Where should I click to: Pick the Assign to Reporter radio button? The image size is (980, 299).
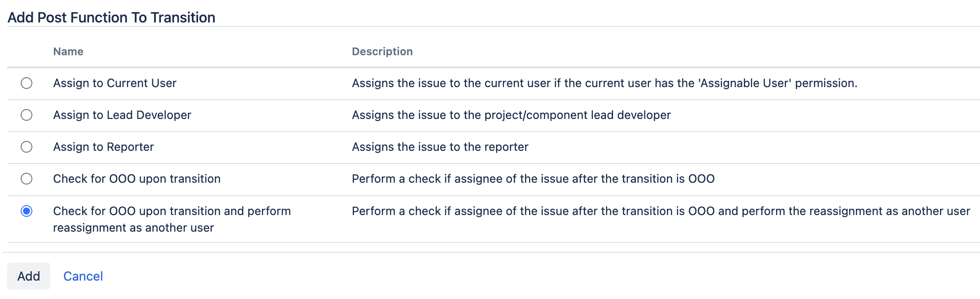(26, 147)
